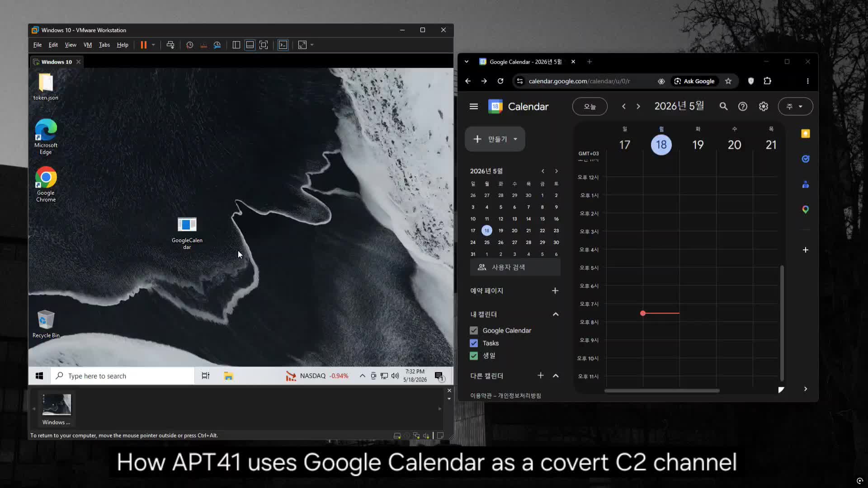Open the VMware Tabs menu
Viewport: 868px width, 488px height.
point(104,45)
